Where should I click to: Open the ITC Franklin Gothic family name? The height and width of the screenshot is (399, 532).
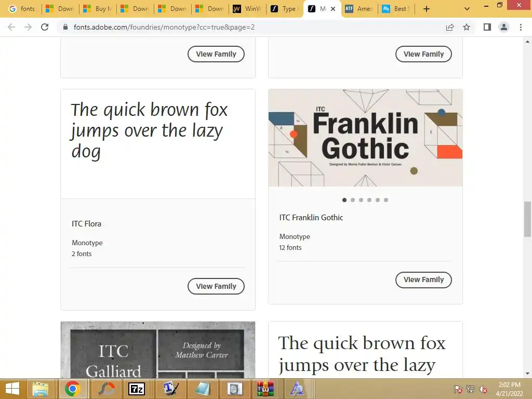pos(311,218)
